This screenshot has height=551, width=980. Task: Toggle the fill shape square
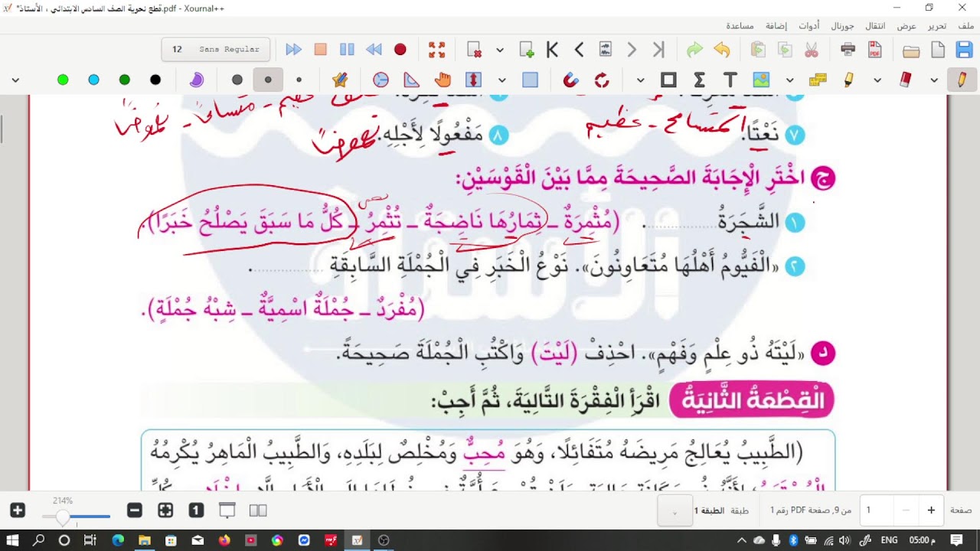click(x=530, y=80)
